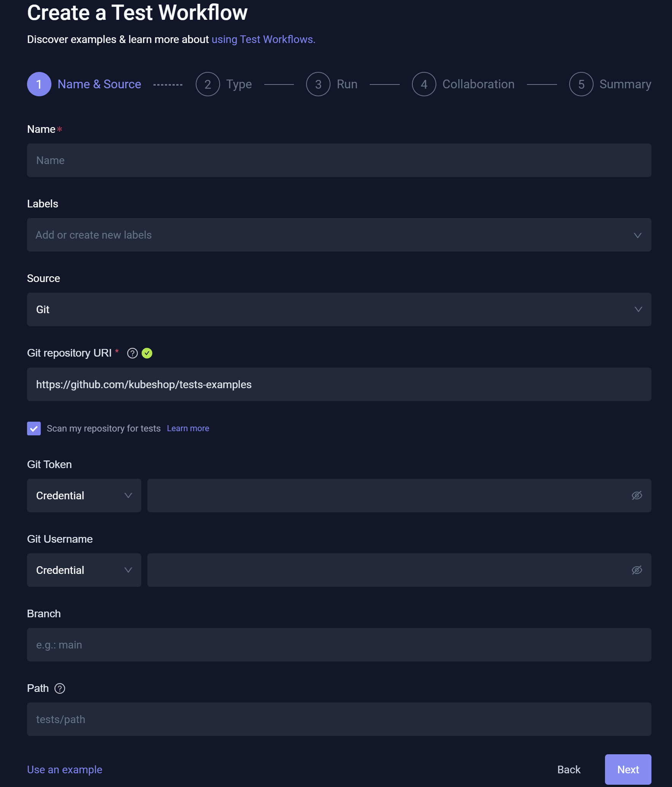Uncheck Scan my repository for tests
This screenshot has width=672, height=787.
(34, 428)
